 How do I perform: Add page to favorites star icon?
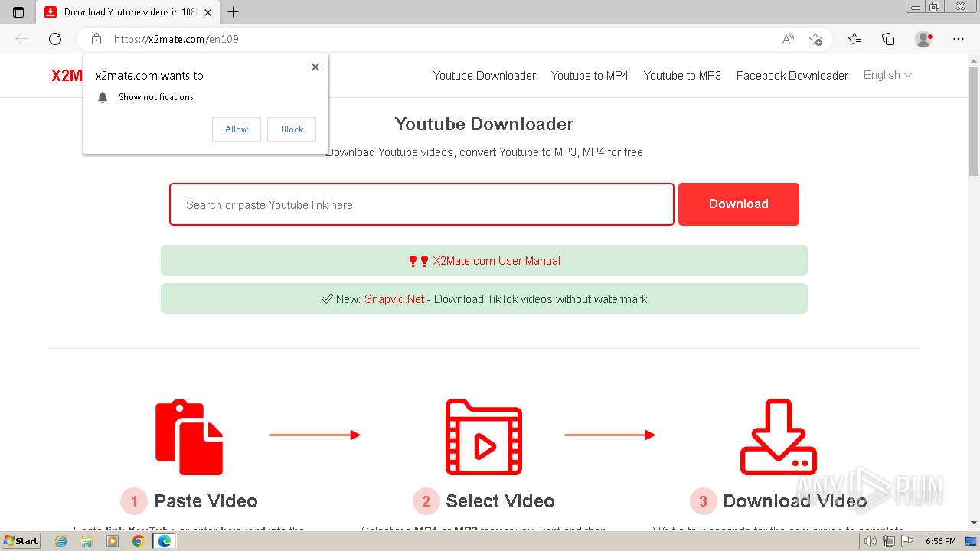pyautogui.click(x=816, y=39)
